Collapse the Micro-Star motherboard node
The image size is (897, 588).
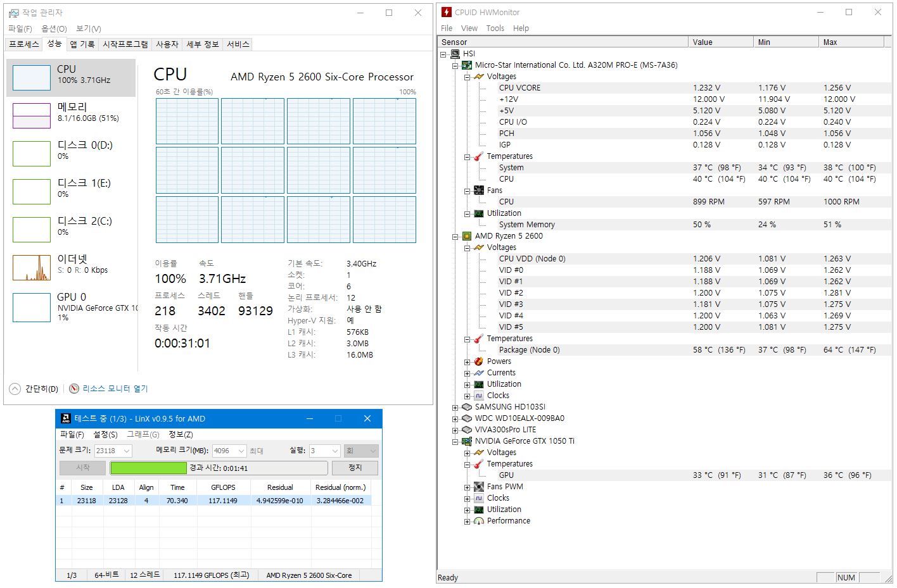[455, 66]
